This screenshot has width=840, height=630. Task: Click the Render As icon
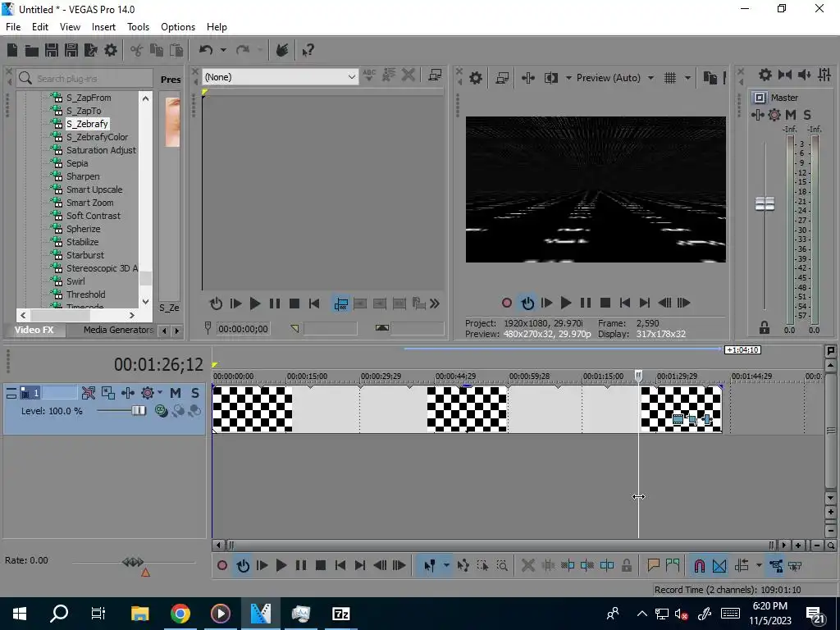click(90, 50)
